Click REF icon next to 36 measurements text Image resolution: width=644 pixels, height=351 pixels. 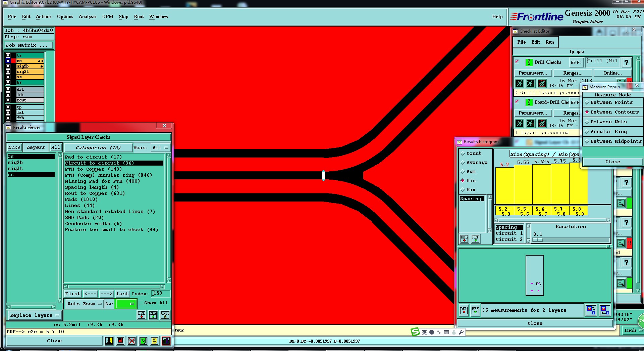[x=475, y=310]
